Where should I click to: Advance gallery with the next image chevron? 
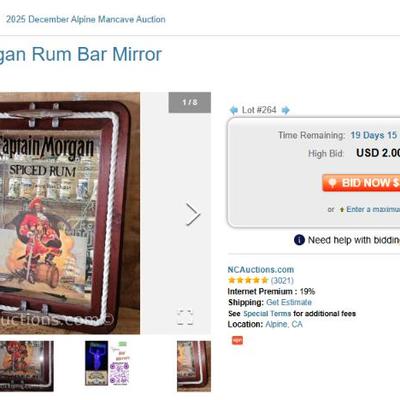(x=193, y=214)
